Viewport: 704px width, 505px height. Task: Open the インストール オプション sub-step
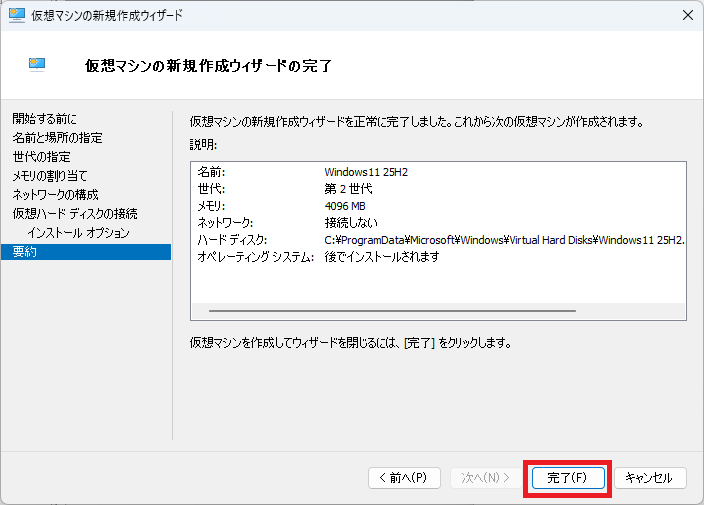[79, 233]
